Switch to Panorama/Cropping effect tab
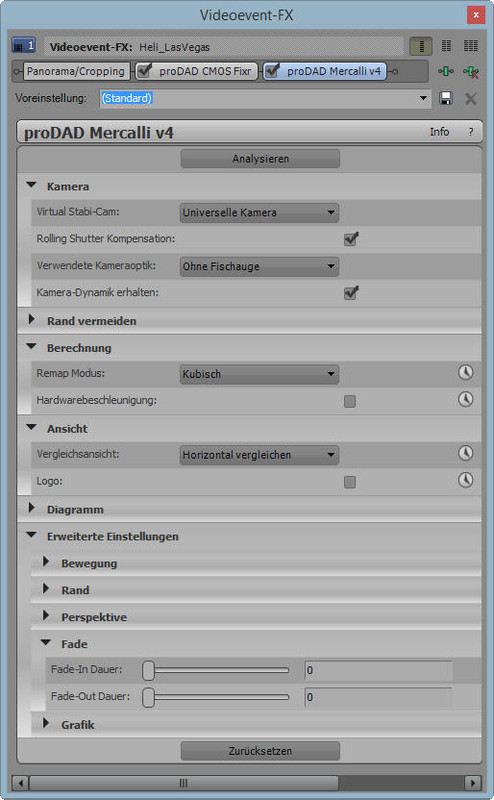This screenshot has height=800, width=494. (x=76, y=71)
